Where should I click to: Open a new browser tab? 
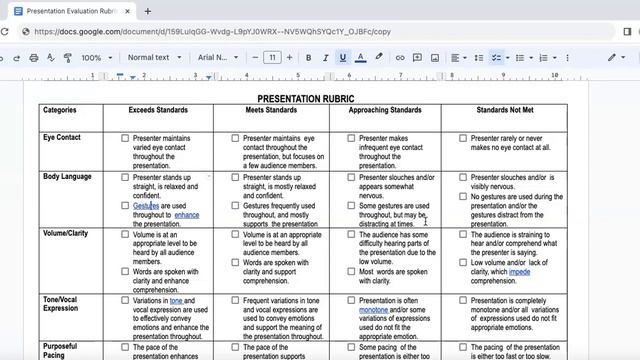148,11
